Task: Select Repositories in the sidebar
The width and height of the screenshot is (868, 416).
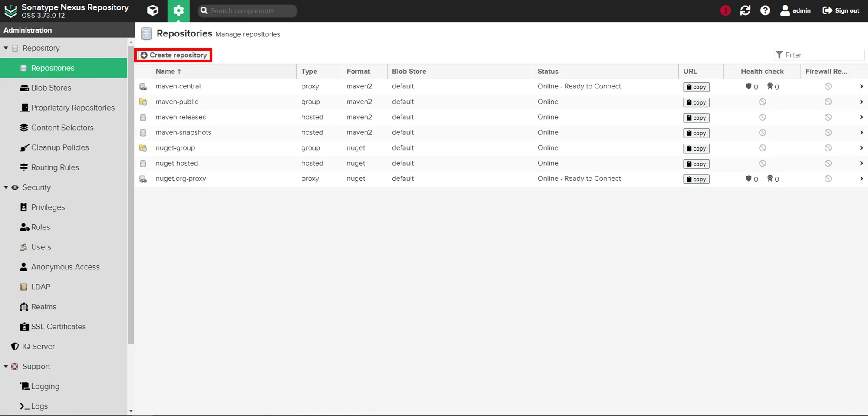Action: 63,68
